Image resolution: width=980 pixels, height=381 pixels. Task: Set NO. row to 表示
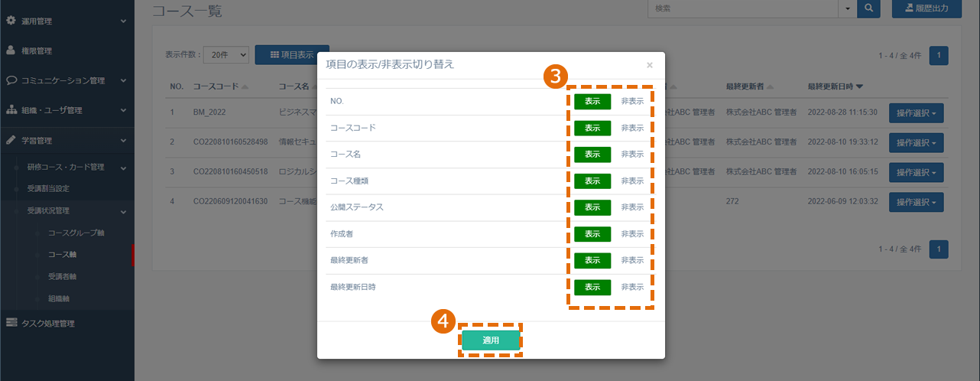pos(592,101)
